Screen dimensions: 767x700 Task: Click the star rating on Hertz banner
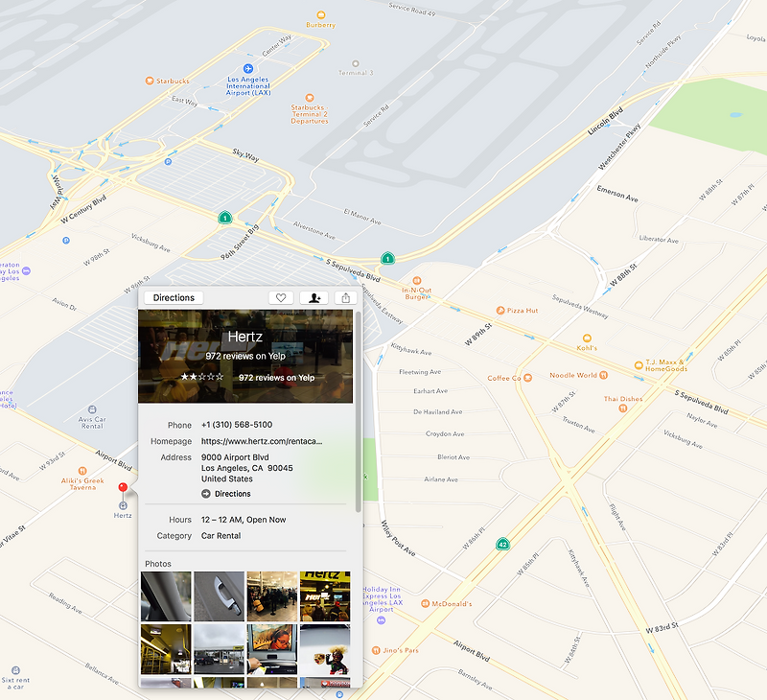(x=202, y=377)
